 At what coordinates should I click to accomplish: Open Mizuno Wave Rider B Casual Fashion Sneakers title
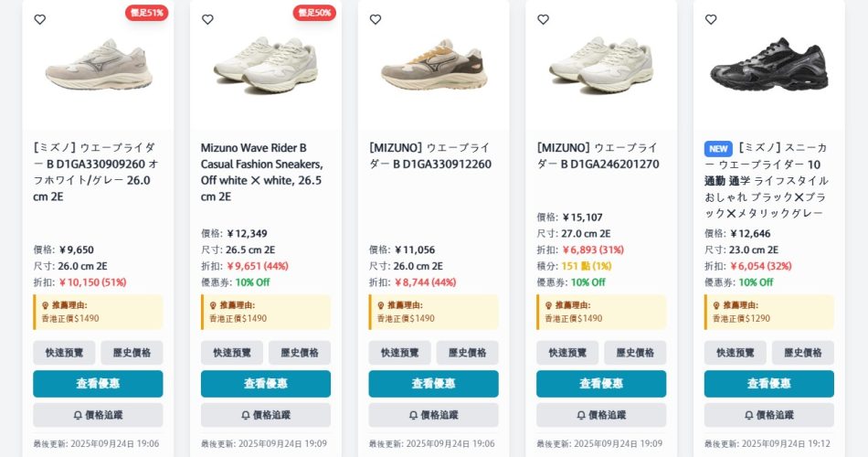point(261,172)
